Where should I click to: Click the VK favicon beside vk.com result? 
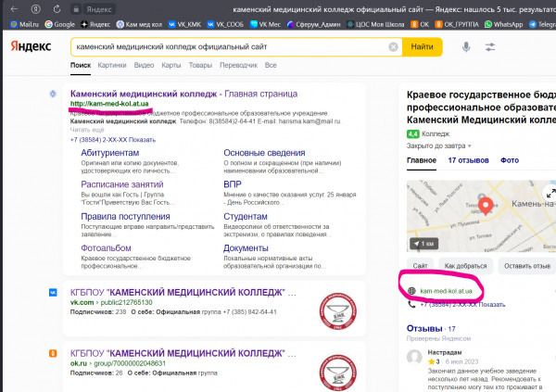[53, 292]
